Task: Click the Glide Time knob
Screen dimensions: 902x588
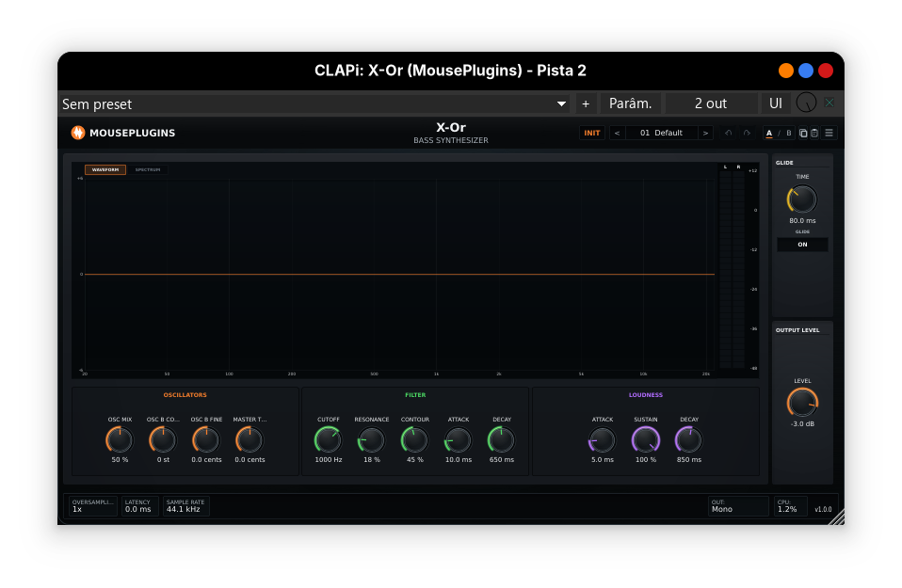Action: click(x=802, y=199)
